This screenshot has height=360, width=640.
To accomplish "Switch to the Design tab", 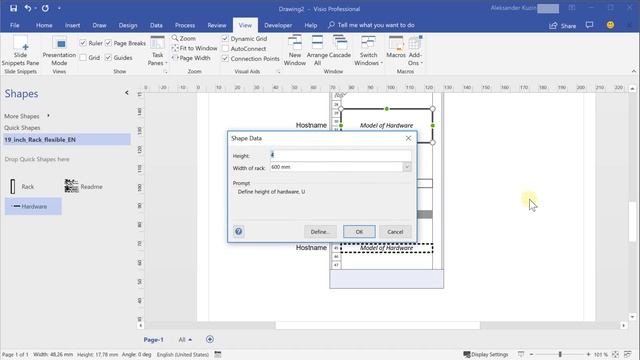I will pyautogui.click(x=128, y=25).
